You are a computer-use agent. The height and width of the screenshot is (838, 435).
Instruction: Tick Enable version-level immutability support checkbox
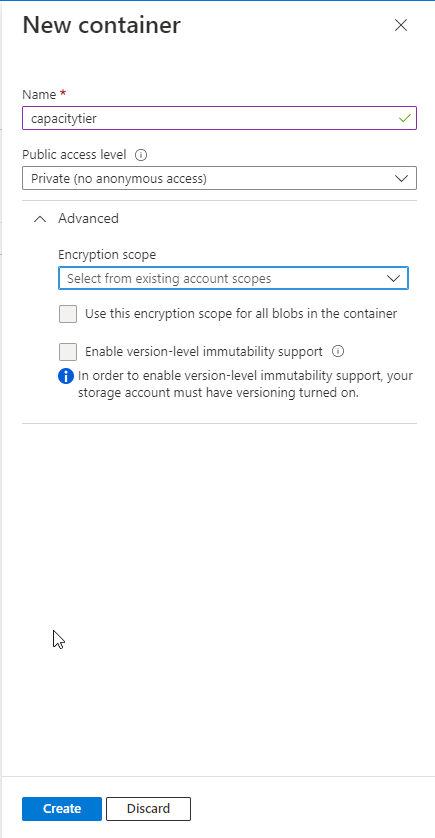point(68,352)
